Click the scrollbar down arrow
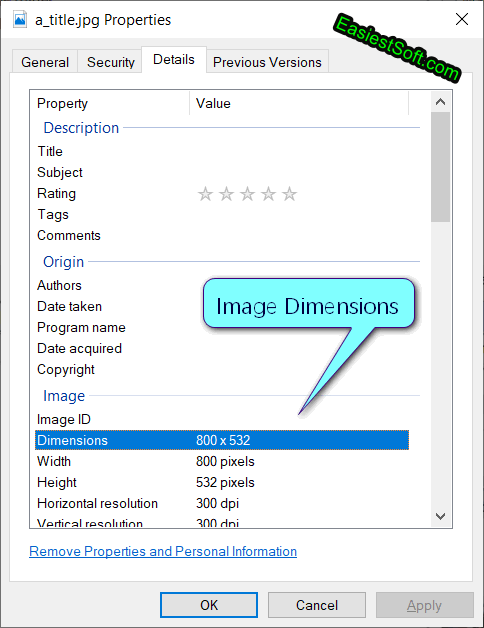 (x=440, y=516)
